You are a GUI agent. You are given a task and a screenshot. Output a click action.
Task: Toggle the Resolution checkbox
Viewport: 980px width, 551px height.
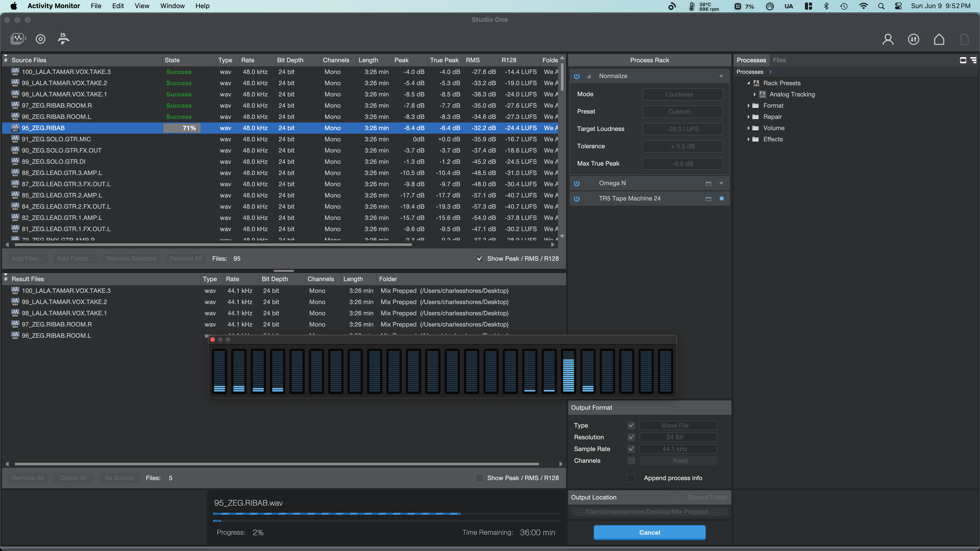[x=631, y=437]
